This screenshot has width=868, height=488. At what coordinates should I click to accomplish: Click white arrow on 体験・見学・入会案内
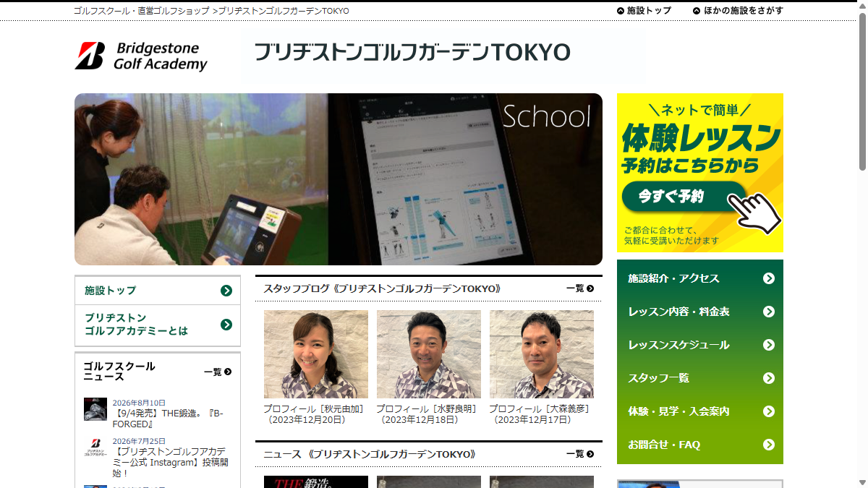(769, 411)
